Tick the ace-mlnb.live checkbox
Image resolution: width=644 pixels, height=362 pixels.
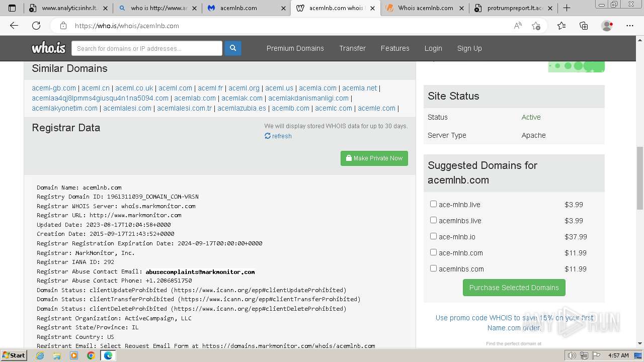point(433,204)
